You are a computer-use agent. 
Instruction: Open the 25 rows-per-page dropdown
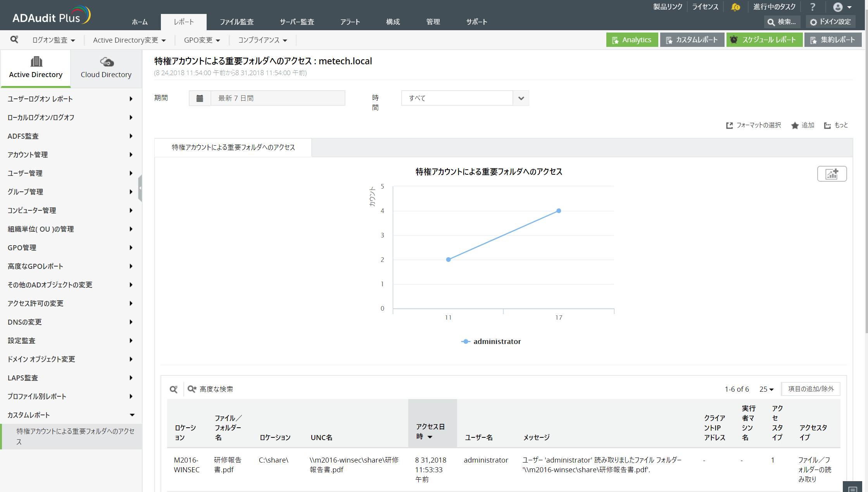click(766, 389)
